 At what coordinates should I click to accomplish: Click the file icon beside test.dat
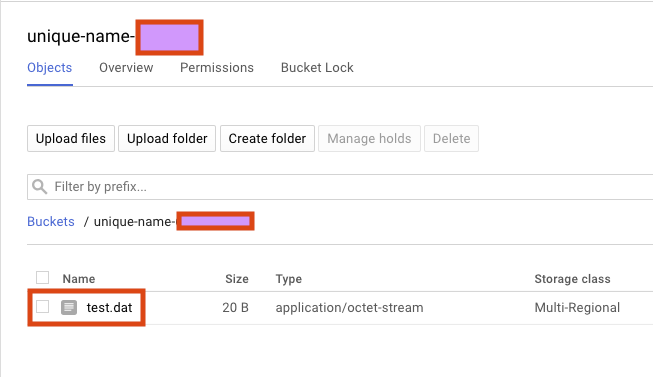(69, 307)
